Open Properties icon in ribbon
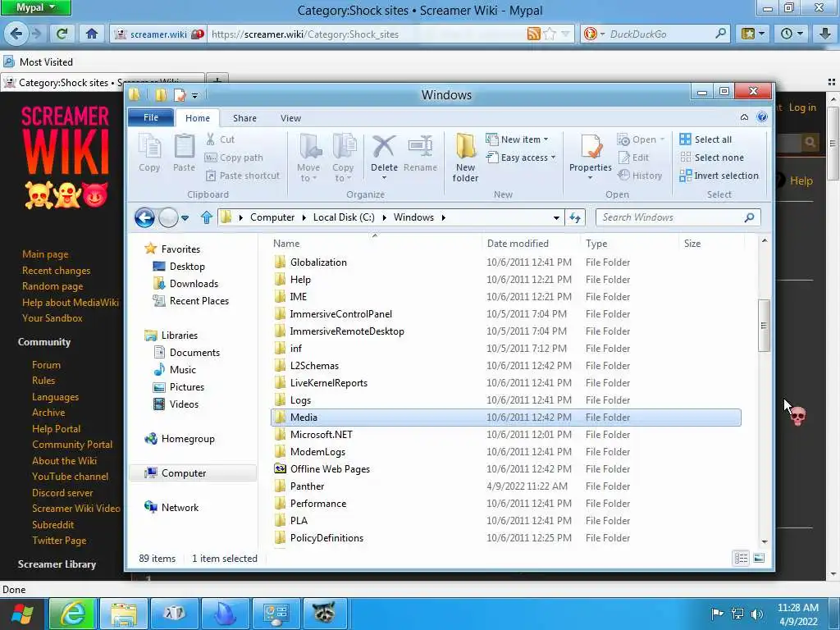This screenshot has height=630, width=840. [591, 147]
